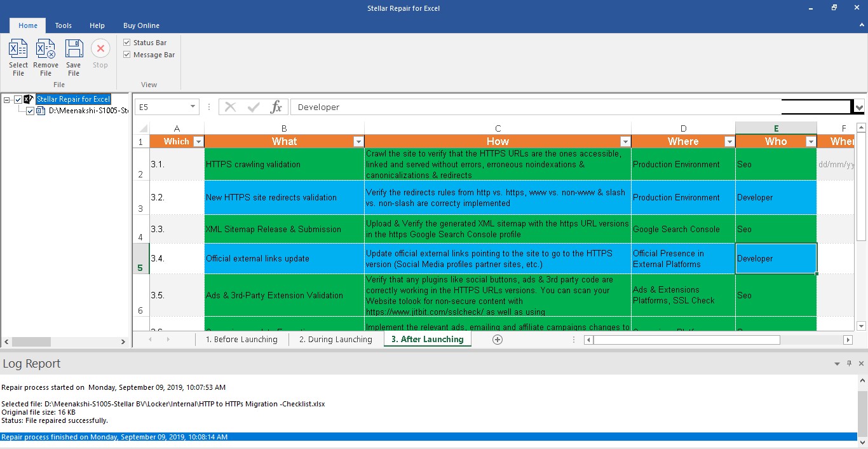868x449 pixels.
Task: Open the Where column filter dropdown
Action: tap(729, 142)
